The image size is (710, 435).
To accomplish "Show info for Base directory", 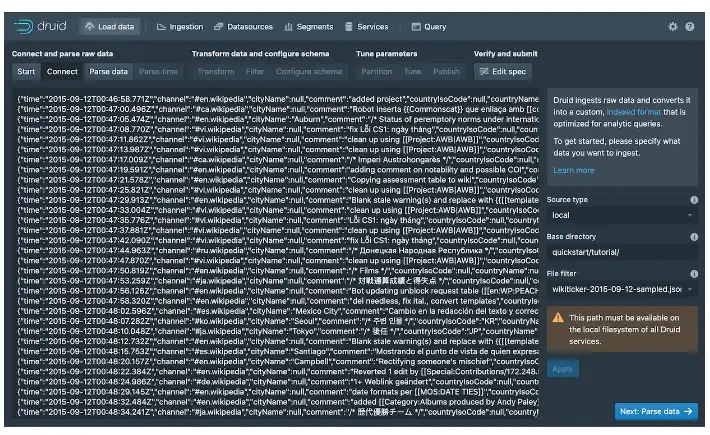I will pos(693,237).
